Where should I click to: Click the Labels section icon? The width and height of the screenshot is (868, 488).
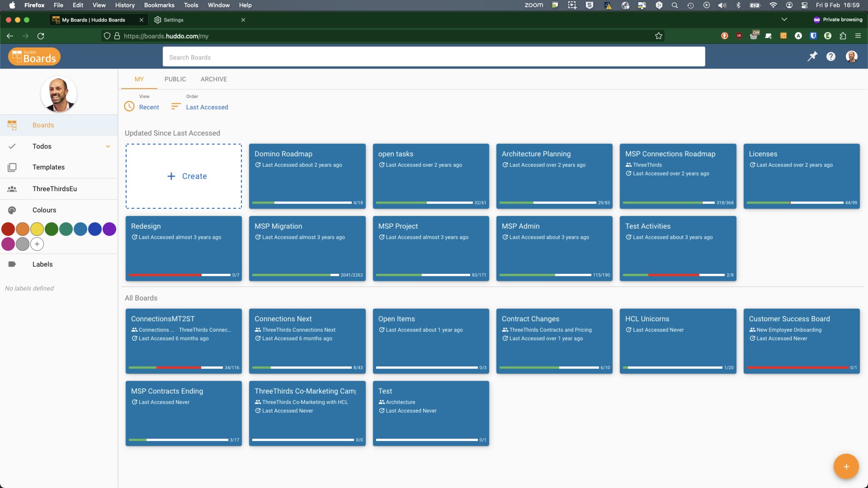13,264
